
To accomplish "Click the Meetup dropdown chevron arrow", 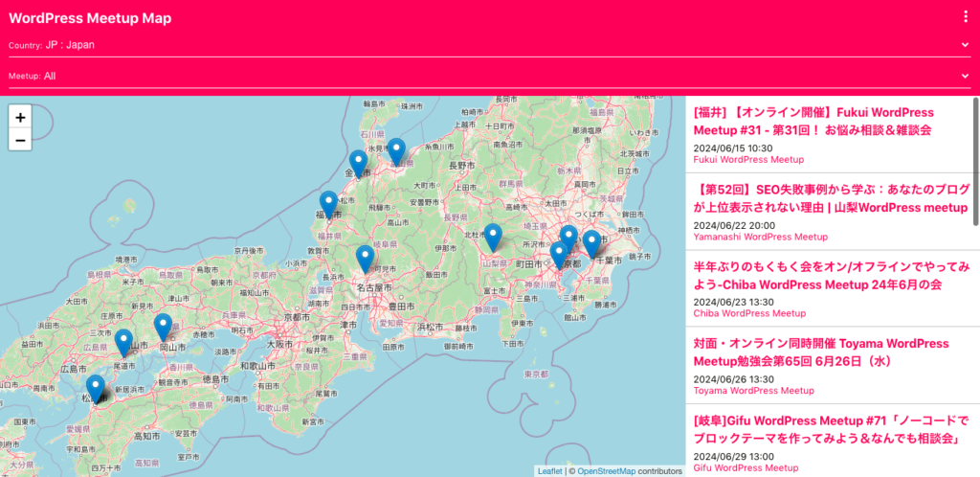I will pyautogui.click(x=966, y=77).
